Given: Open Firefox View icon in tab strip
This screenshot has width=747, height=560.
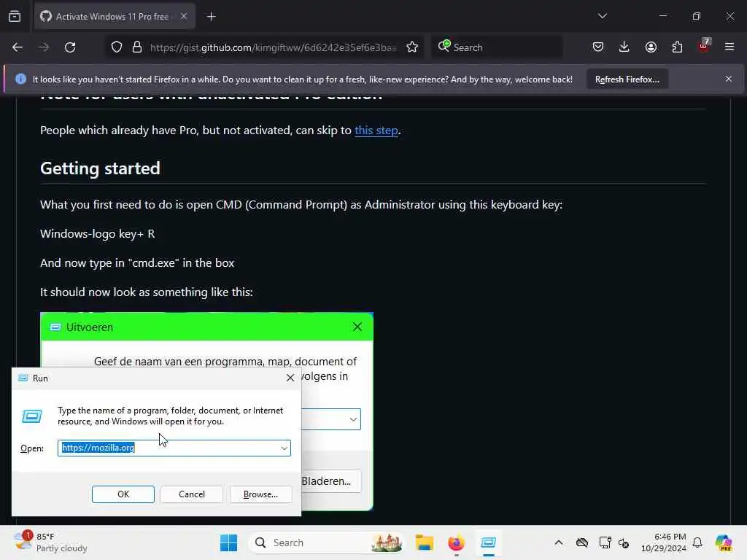Looking at the screenshot, I should [x=15, y=16].
